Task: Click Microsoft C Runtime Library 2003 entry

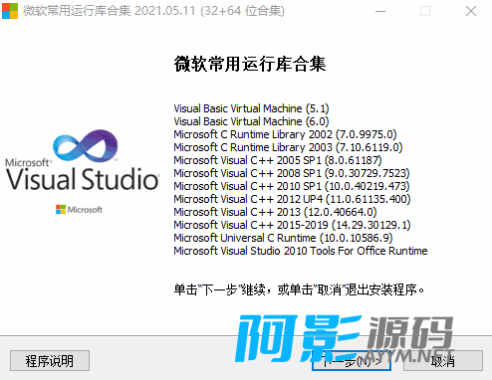Action: [x=288, y=147]
